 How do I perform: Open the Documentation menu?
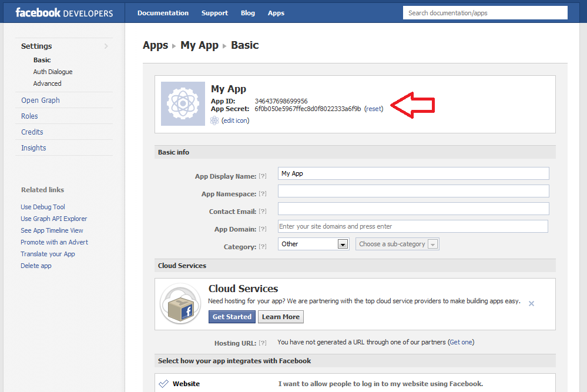[163, 13]
